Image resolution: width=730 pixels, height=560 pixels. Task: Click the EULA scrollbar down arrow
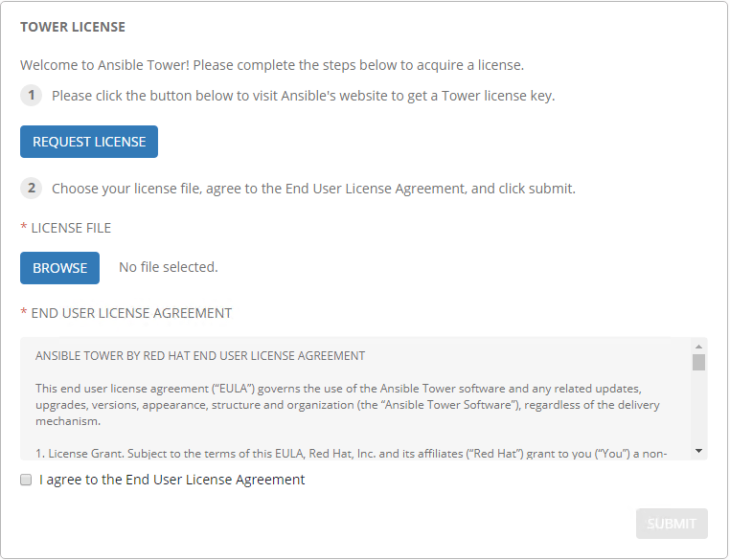tap(699, 450)
